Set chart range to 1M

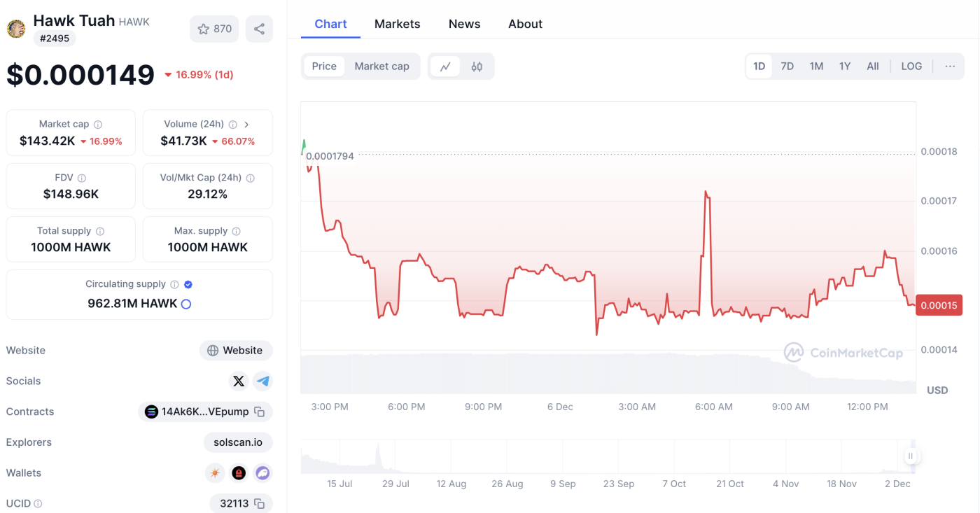[x=816, y=66]
